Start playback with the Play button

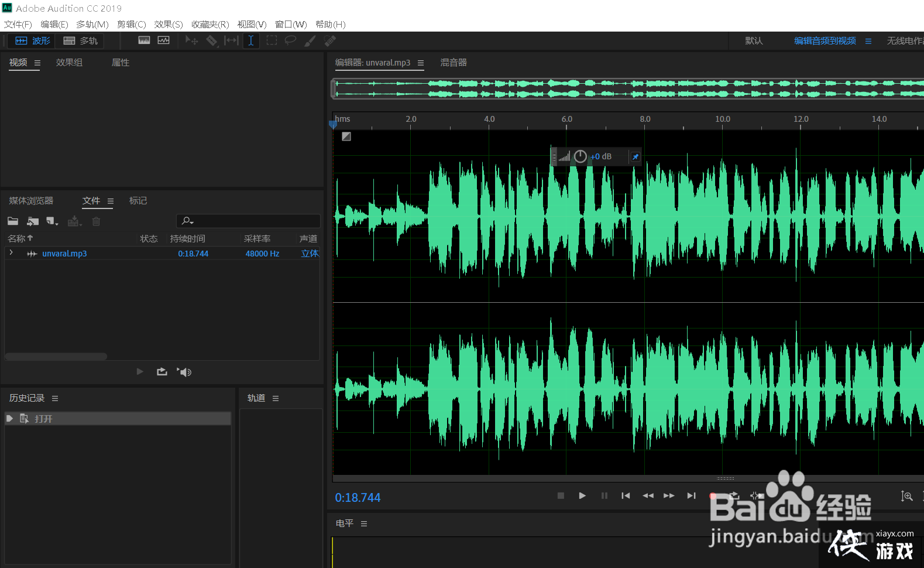(582, 495)
